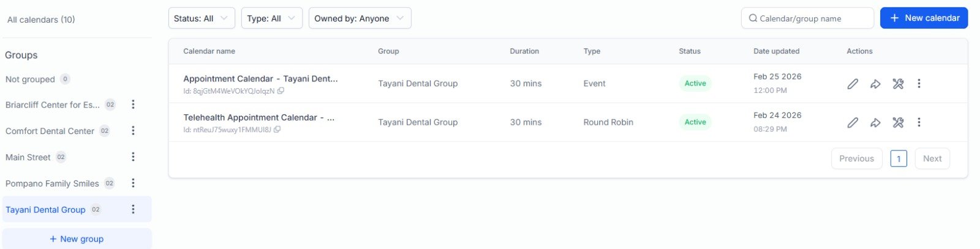Select the Pompano Family Smiles group

(52, 184)
